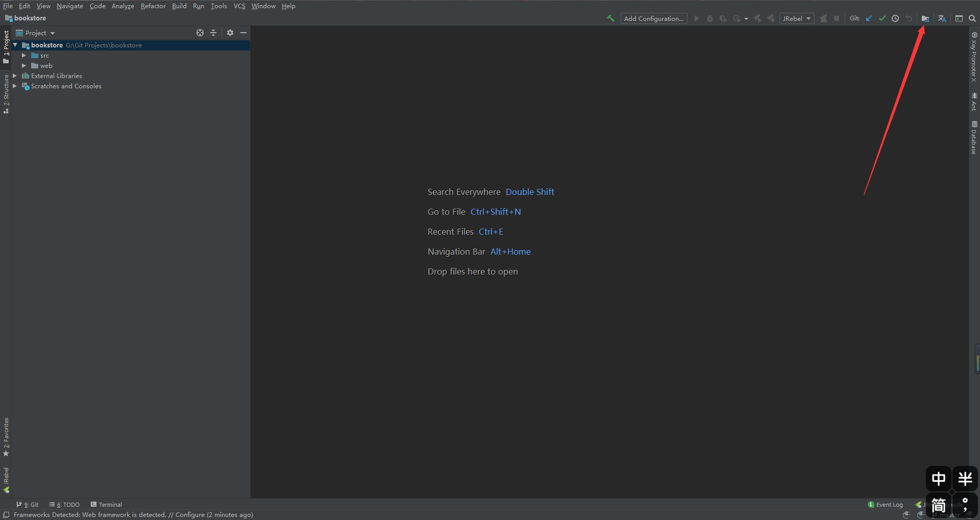Click the Git Update Project blue arrow
The width and height of the screenshot is (980, 520).
point(869,18)
